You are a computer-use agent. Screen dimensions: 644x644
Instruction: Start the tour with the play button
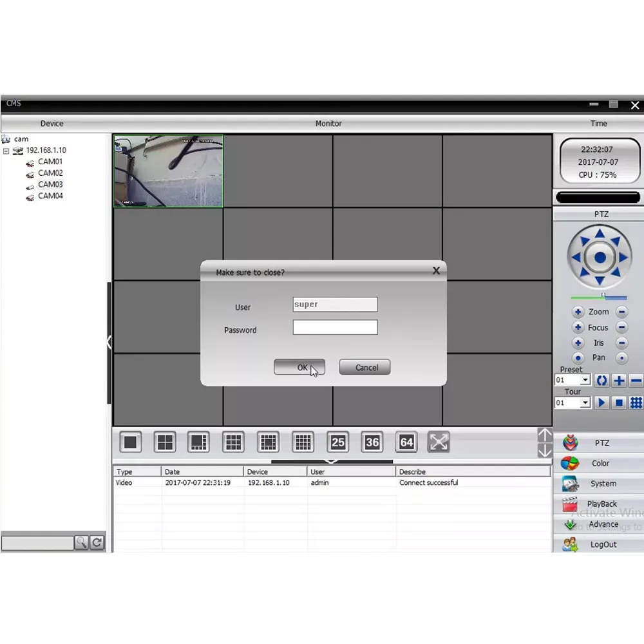601,402
